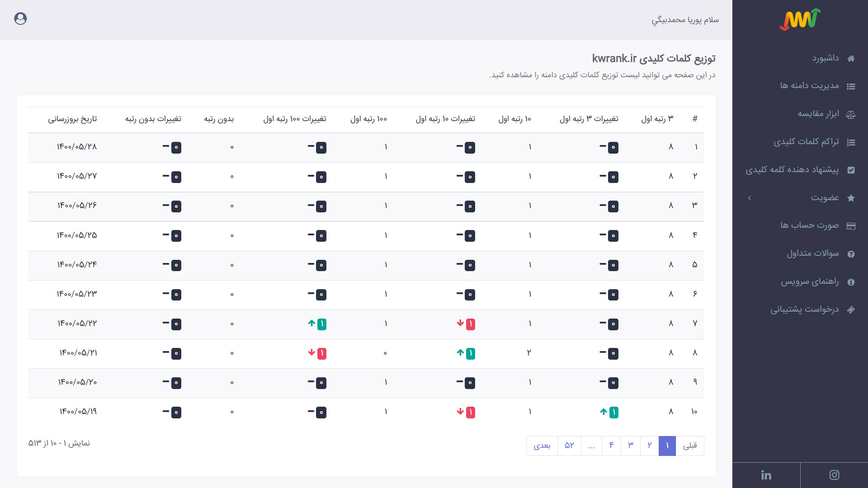
Task: Click the greeting سلام پوریا محمدبیگی
Action: point(685,20)
